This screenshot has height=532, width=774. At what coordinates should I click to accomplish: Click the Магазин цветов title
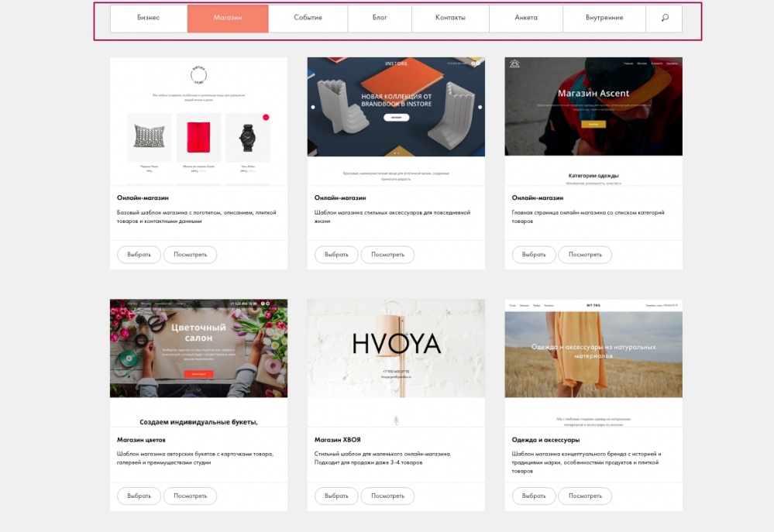(x=141, y=440)
